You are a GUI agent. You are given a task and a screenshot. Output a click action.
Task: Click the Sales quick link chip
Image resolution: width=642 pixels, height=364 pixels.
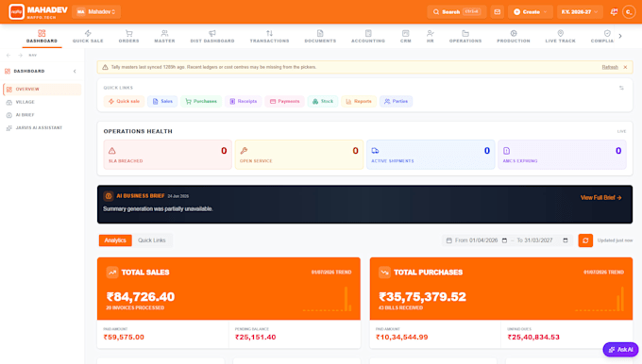[162, 102]
